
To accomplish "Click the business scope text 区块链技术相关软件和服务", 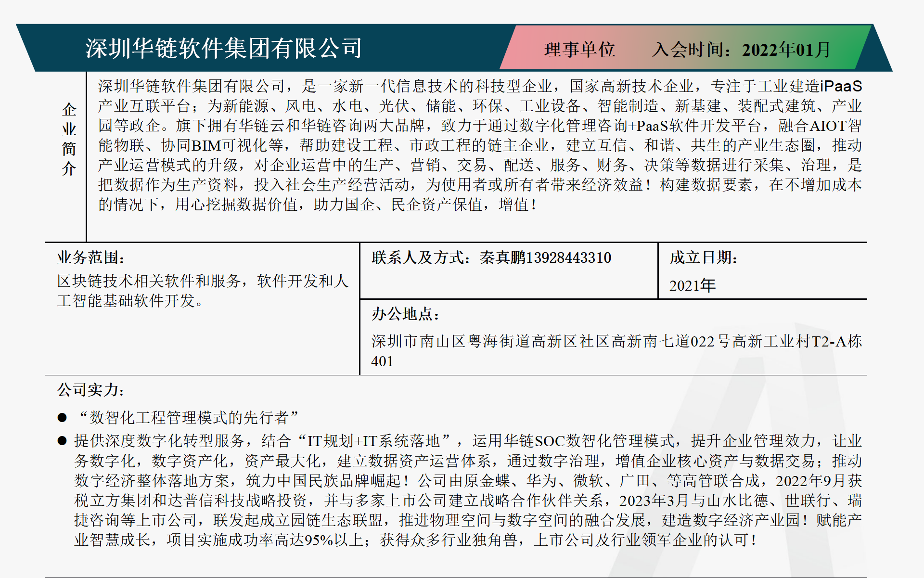I will pos(148,281).
